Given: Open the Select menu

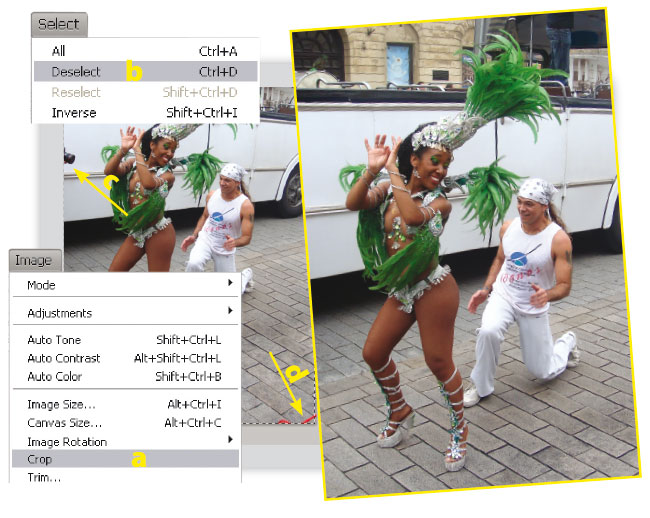Looking at the screenshot, I should [58, 24].
